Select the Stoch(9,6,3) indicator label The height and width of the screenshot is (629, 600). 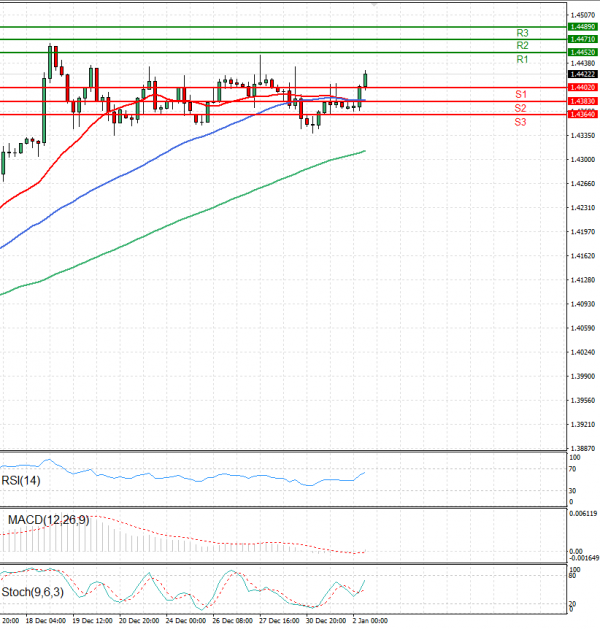pyautogui.click(x=32, y=592)
